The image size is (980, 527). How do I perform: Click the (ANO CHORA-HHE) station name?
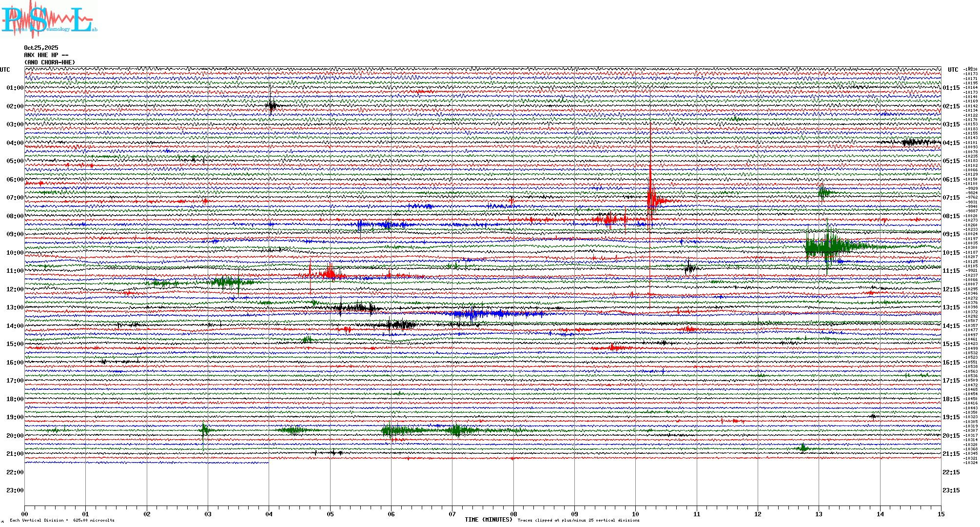tap(50, 62)
